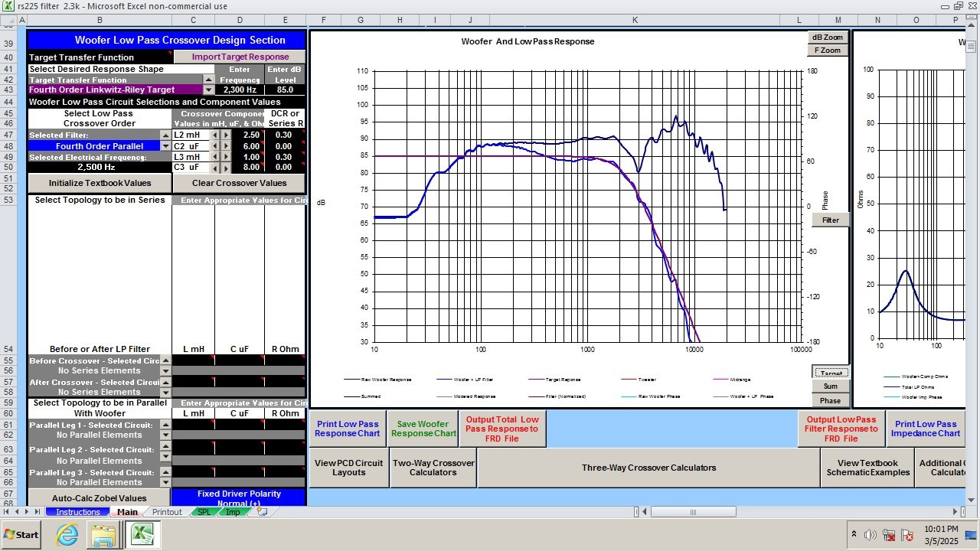Decrease the L3 mH value with left arrow

point(215,156)
